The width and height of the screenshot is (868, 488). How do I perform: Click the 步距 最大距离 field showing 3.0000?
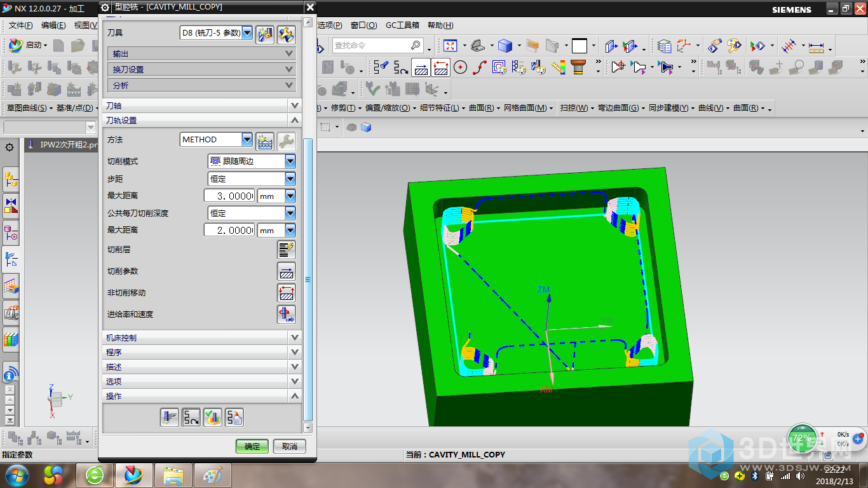pyautogui.click(x=229, y=196)
